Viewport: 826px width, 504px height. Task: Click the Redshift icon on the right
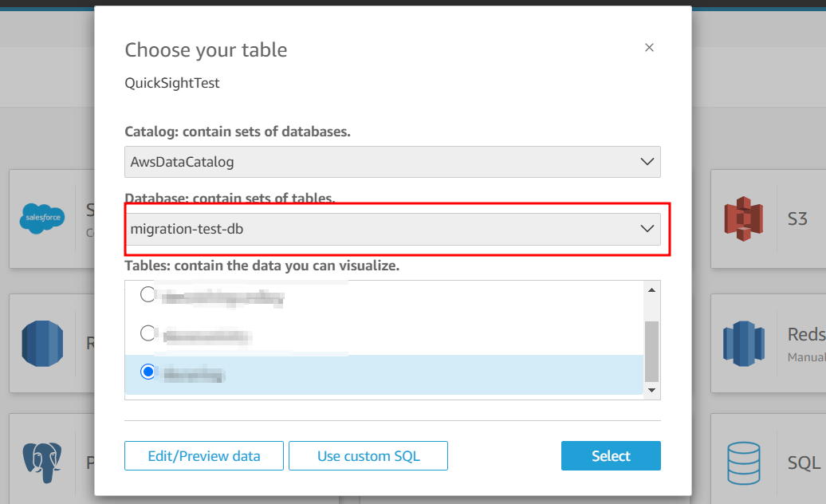tap(743, 344)
